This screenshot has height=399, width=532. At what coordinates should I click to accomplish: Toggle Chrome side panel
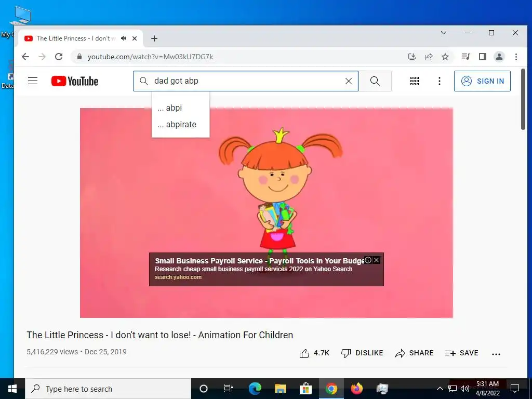click(483, 57)
